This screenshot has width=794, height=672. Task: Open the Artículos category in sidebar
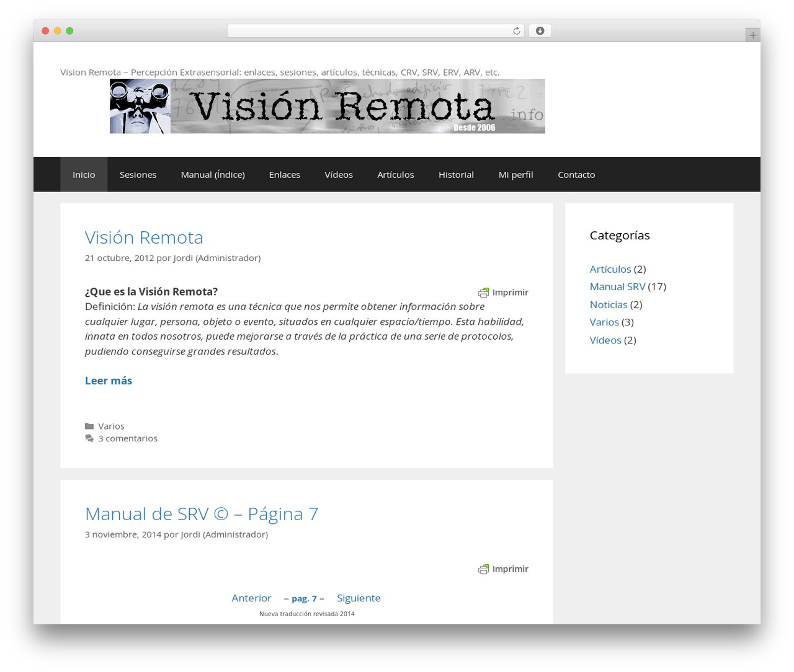tap(610, 269)
